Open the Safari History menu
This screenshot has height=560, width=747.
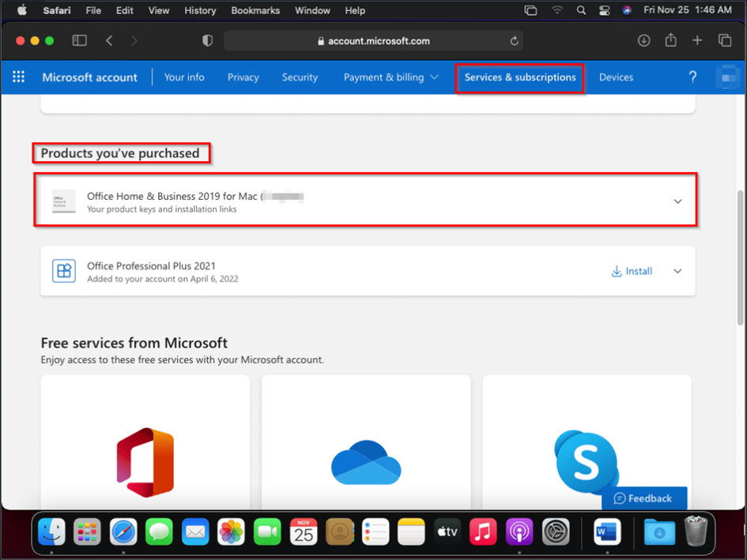pyautogui.click(x=200, y=10)
